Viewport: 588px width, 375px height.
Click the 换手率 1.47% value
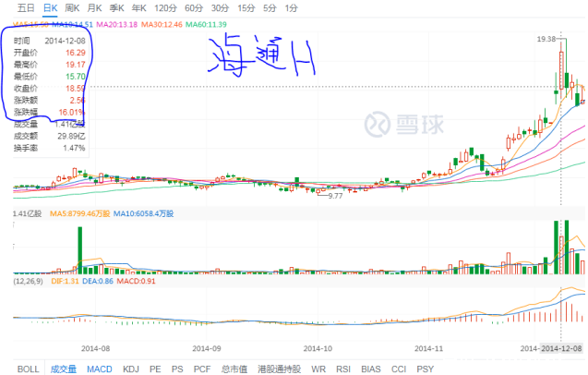[x=74, y=148]
